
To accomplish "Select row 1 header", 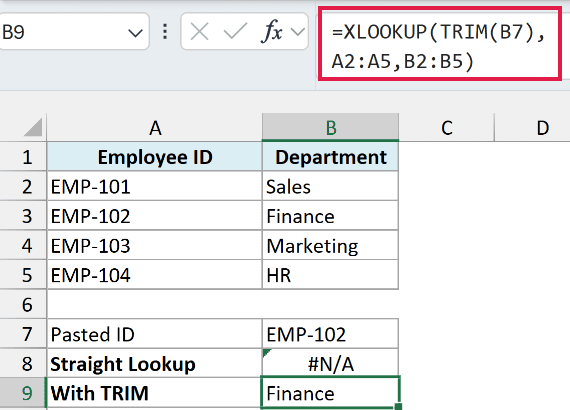I will 23,157.
